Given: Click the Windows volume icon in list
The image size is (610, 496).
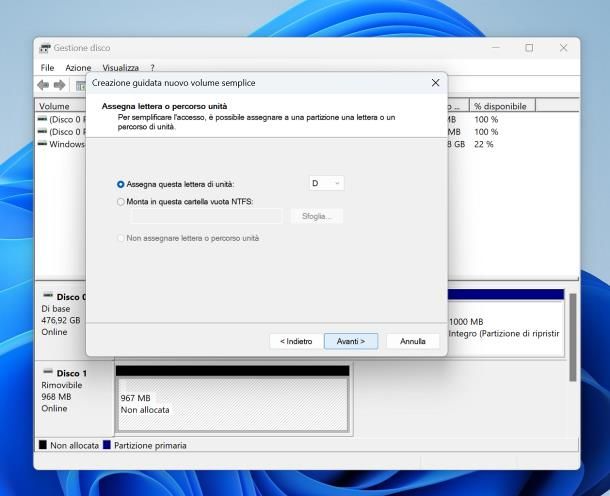Looking at the screenshot, I should coord(42,144).
